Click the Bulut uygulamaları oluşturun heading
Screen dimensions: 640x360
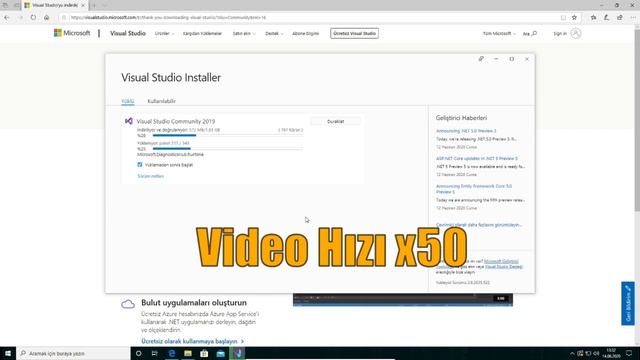point(194,302)
